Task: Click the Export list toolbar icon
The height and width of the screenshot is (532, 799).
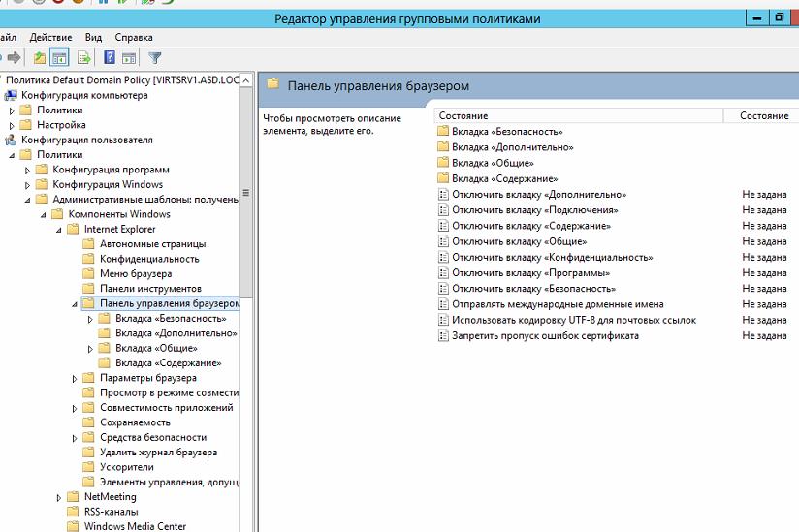Action: [x=84, y=58]
